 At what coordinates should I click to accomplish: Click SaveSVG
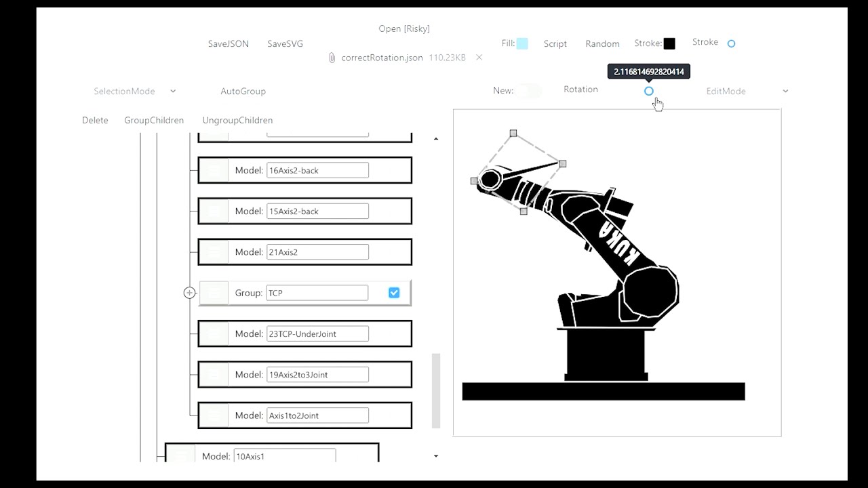(285, 43)
